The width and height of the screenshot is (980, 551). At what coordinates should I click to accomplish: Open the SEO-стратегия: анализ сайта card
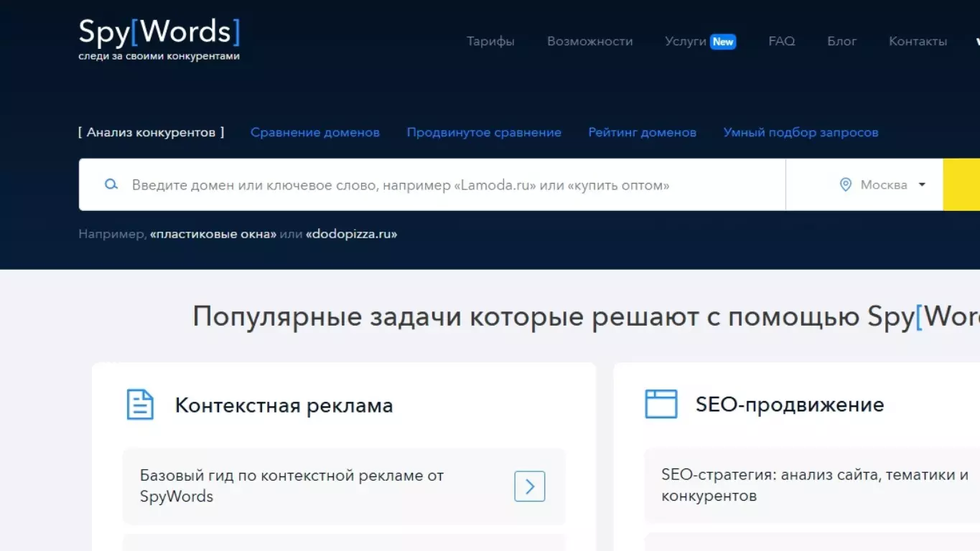(812, 485)
